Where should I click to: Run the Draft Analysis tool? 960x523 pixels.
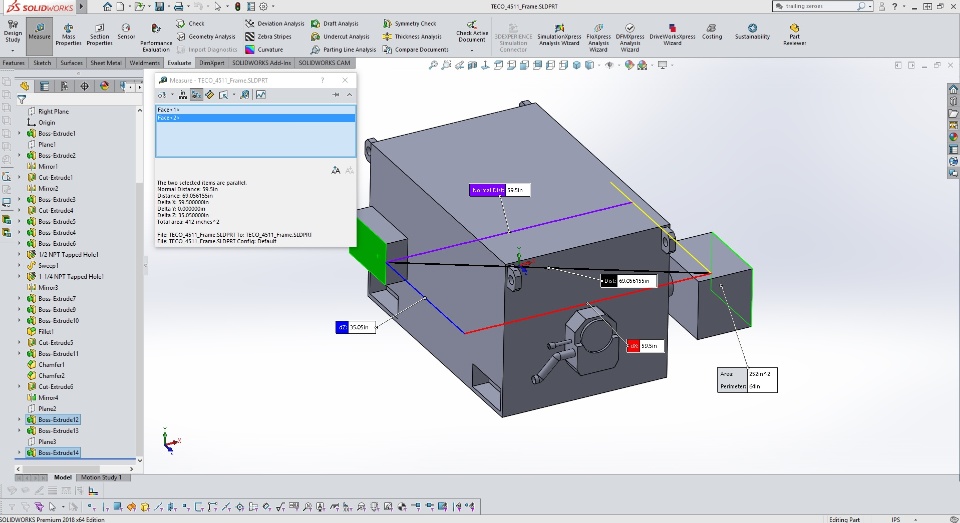point(336,23)
